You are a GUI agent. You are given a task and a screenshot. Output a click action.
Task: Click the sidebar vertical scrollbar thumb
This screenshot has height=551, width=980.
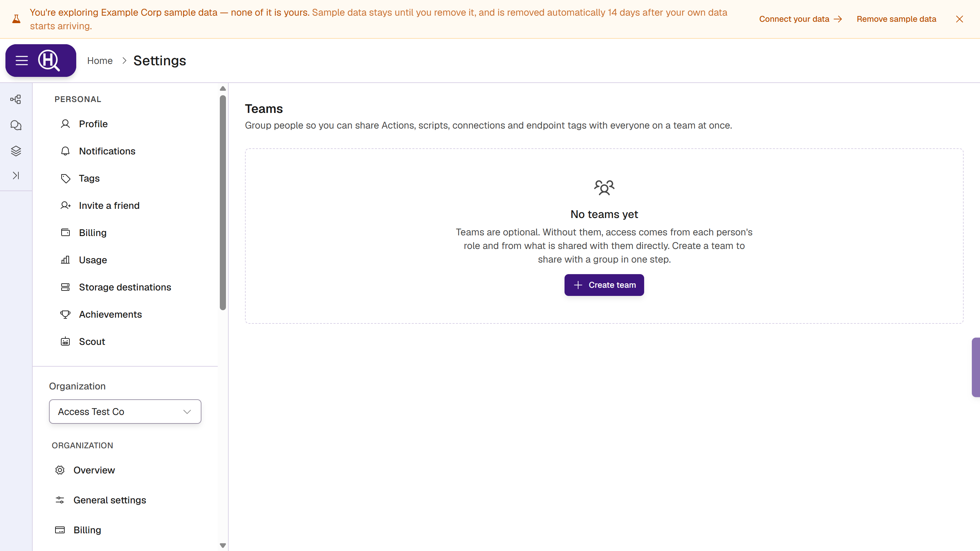(x=223, y=202)
